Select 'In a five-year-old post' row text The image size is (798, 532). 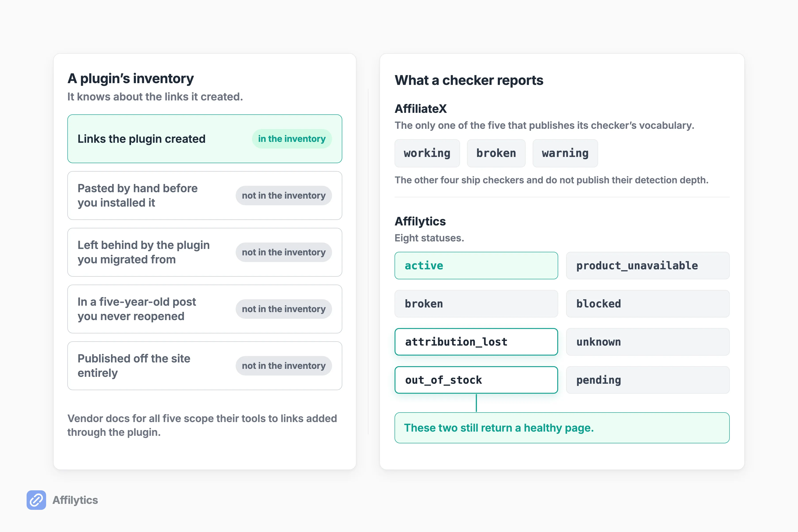137,309
